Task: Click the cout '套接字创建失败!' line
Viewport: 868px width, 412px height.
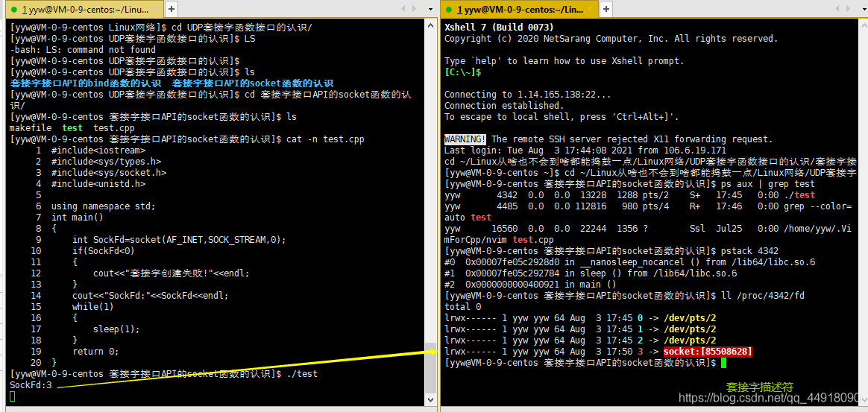Action: tap(172, 273)
